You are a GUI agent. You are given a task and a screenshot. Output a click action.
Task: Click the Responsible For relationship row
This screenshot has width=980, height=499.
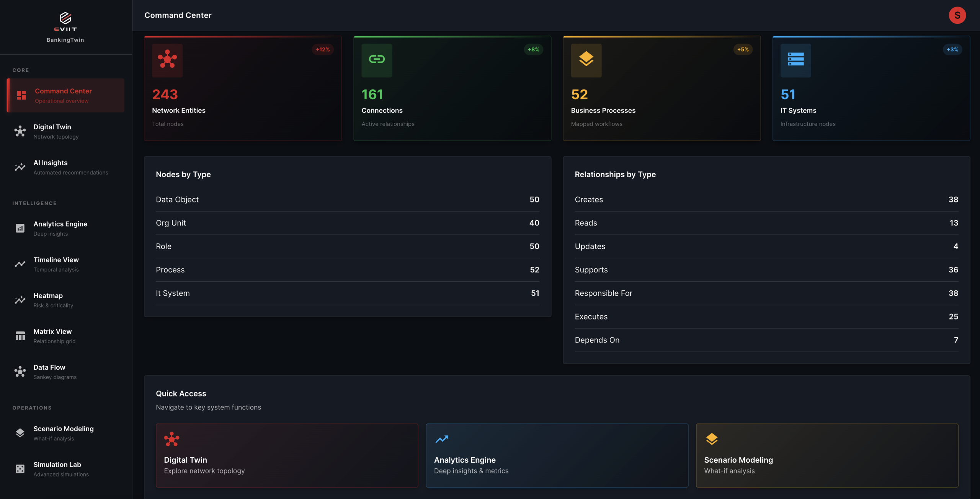point(766,293)
